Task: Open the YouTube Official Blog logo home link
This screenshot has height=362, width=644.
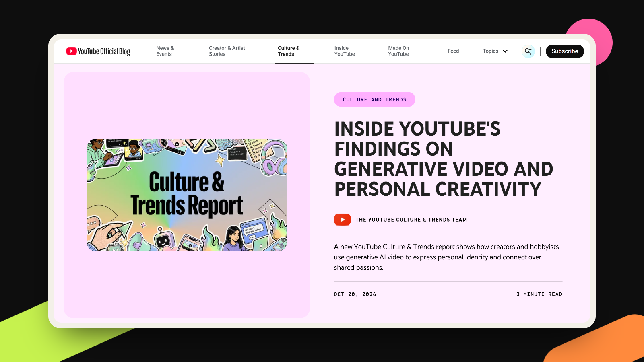Action: click(98, 51)
